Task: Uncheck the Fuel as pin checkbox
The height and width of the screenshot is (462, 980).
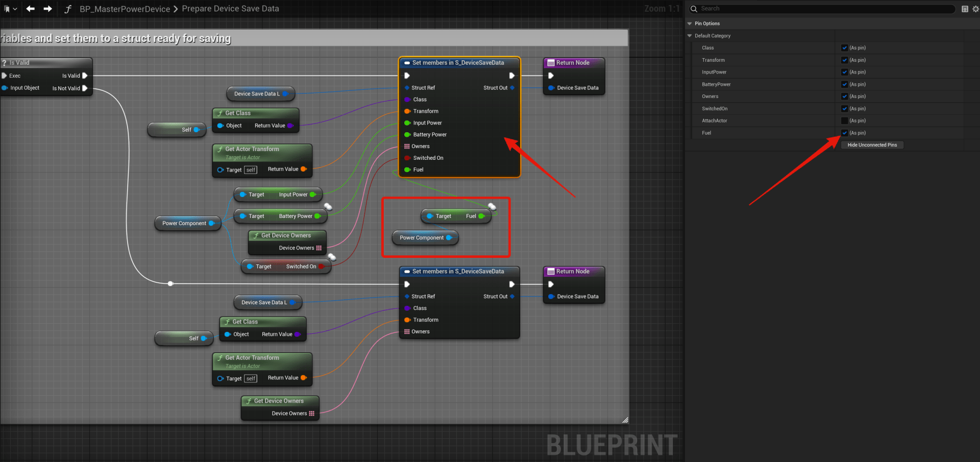Action: [x=844, y=133]
